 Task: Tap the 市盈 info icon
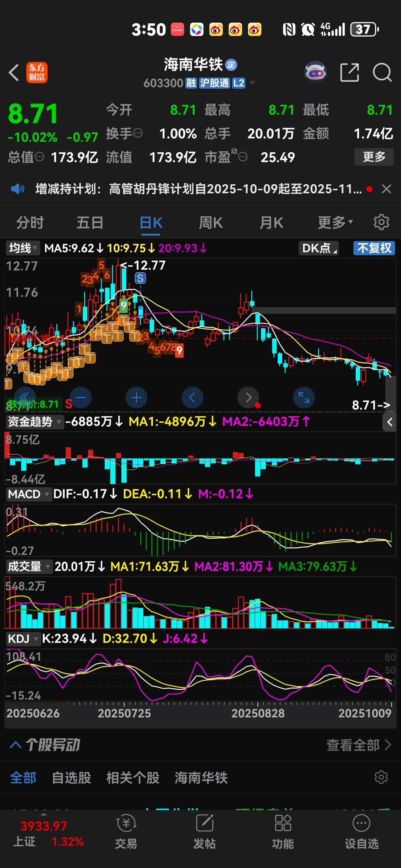point(243,157)
